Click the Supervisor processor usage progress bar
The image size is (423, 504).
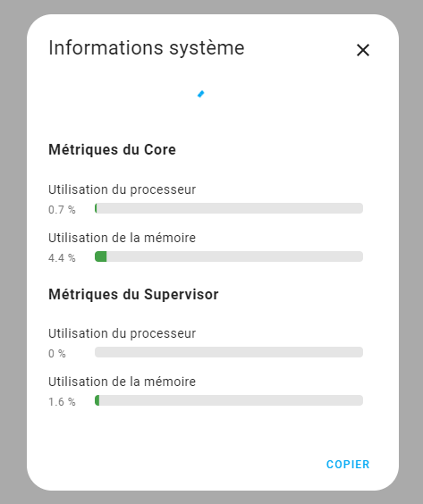pyautogui.click(x=229, y=352)
